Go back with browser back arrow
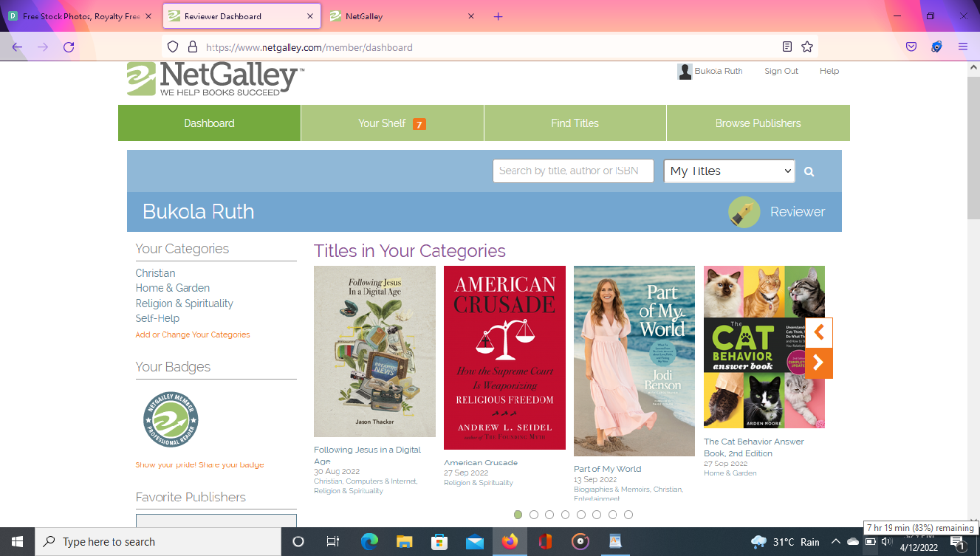This screenshot has height=556, width=980. [x=17, y=47]
